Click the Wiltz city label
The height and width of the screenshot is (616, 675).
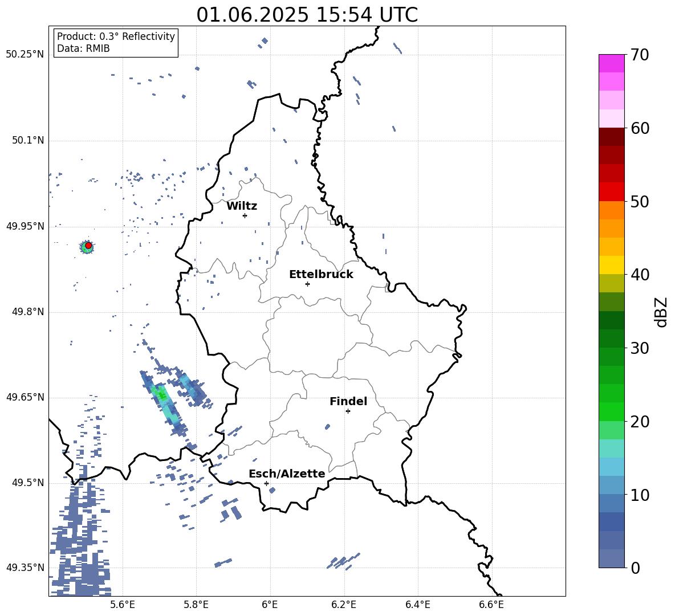point(242,206)
